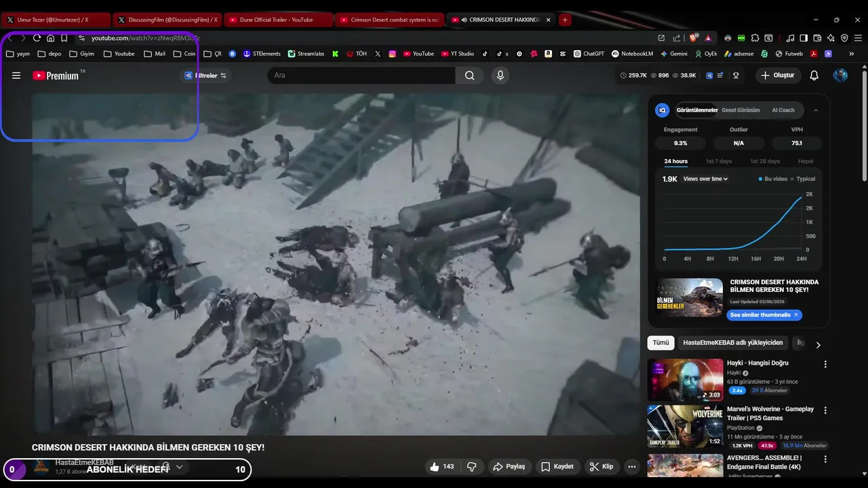This screenshot has width=868, height=488.
Task: Reload the page with browser refresh icon
Action: (37, 38)
